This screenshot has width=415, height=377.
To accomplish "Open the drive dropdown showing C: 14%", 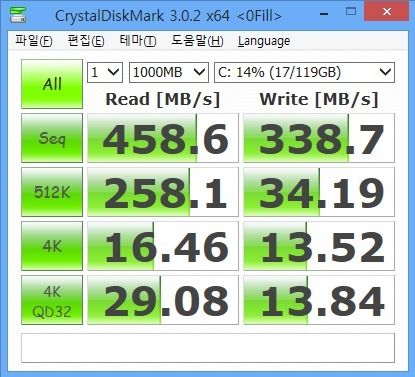I will pos(304,72).
